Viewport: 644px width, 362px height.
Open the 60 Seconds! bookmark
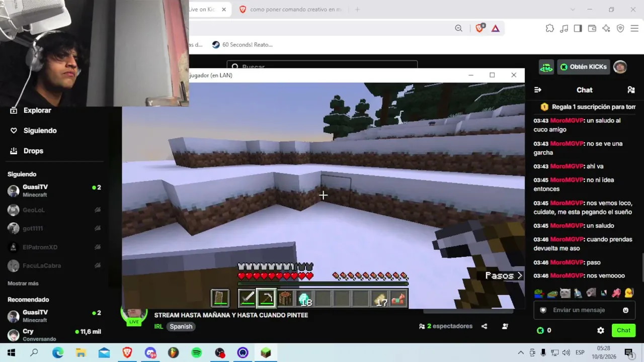pos(242,45)
